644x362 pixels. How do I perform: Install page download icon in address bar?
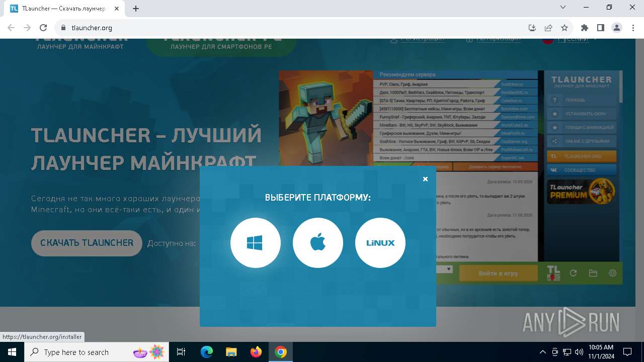pos(532,28)
